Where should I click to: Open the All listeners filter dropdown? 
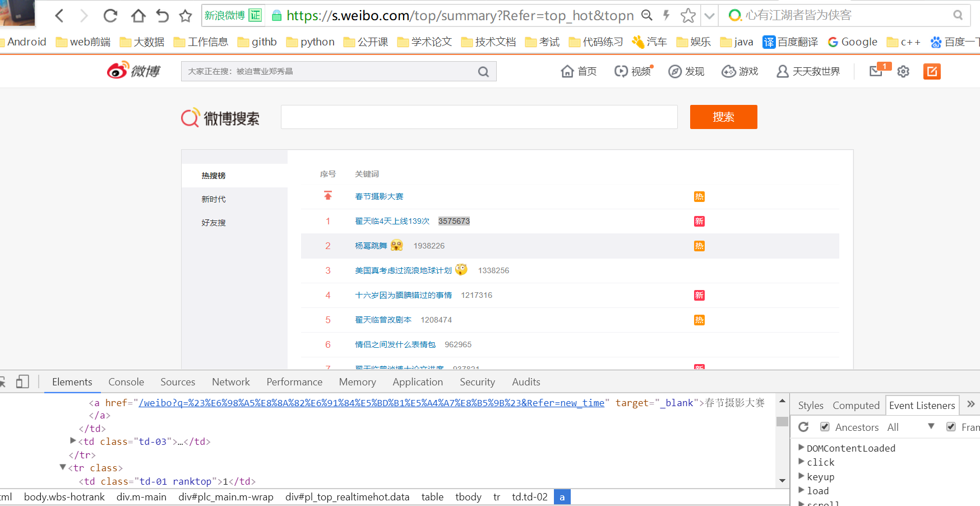click(911, 427)
